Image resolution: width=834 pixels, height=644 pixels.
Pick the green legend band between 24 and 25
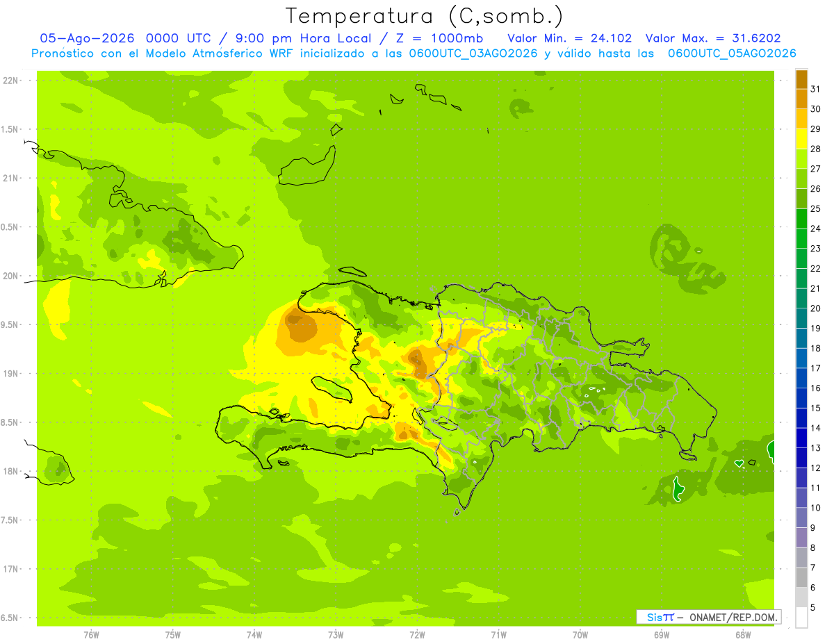pos(801,218)
